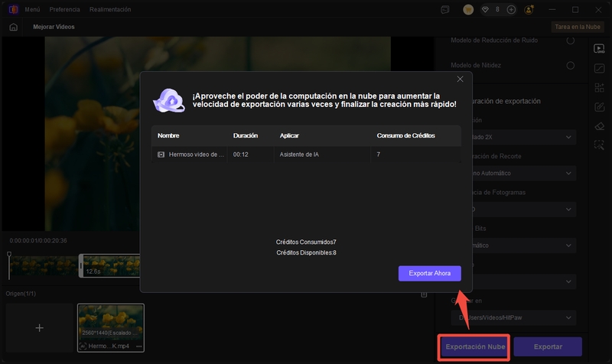Add a new source with the plus tile
The height and width of the screenshot is (364, 612).
tap(40, 328)
